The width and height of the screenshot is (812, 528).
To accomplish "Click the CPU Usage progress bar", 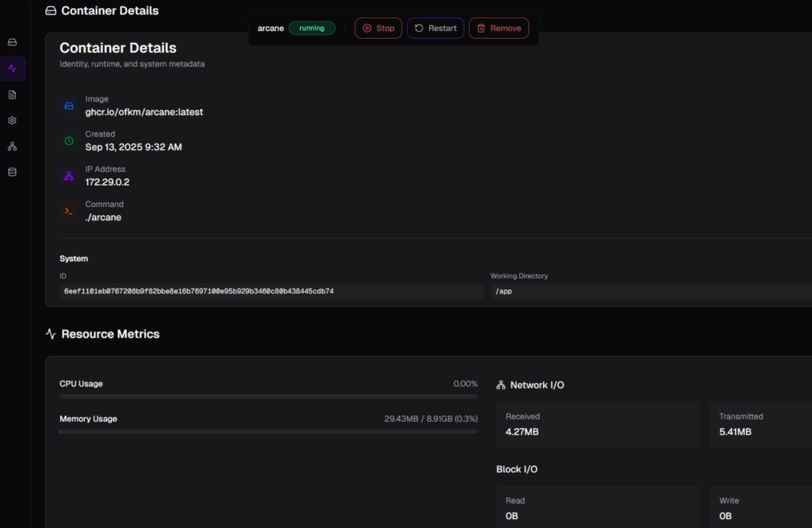I will tap(268, 396).
